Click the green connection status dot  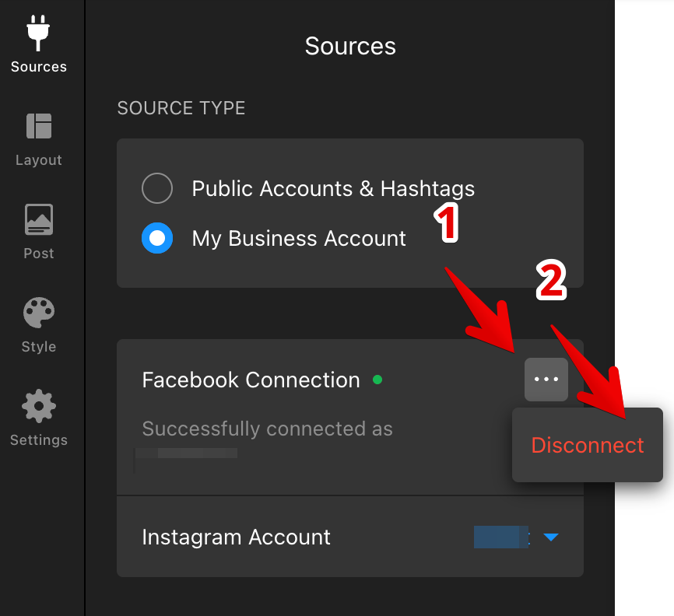(377, 380)
